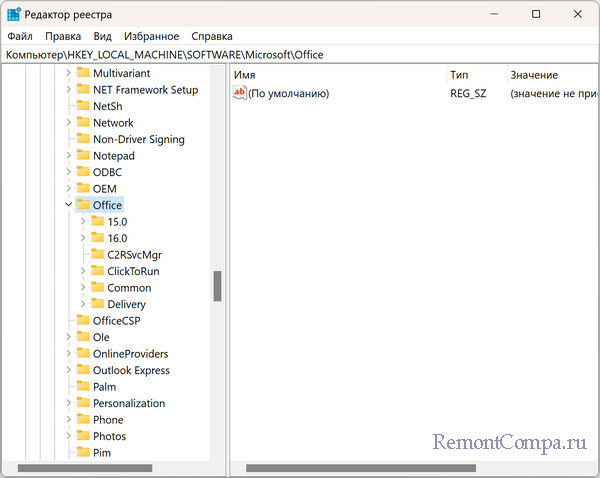Viewport: 600px width, 478px height.
Task: Click the folder icon next to Non-Driver Signing
Action: tap(83, 139)
